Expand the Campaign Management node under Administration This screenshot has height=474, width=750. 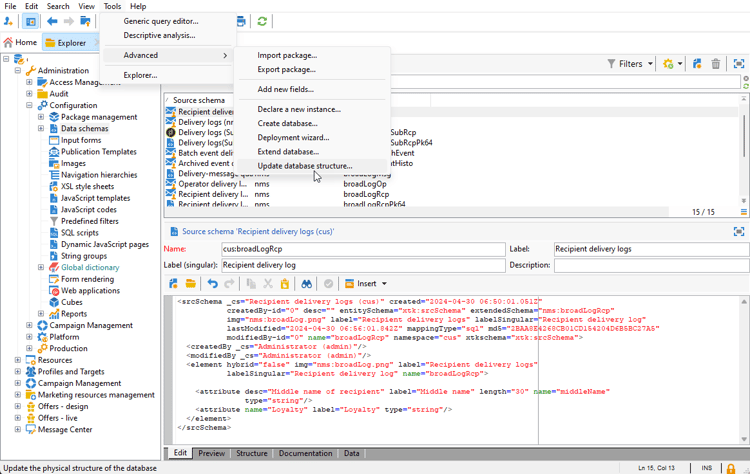coord(30,325)
